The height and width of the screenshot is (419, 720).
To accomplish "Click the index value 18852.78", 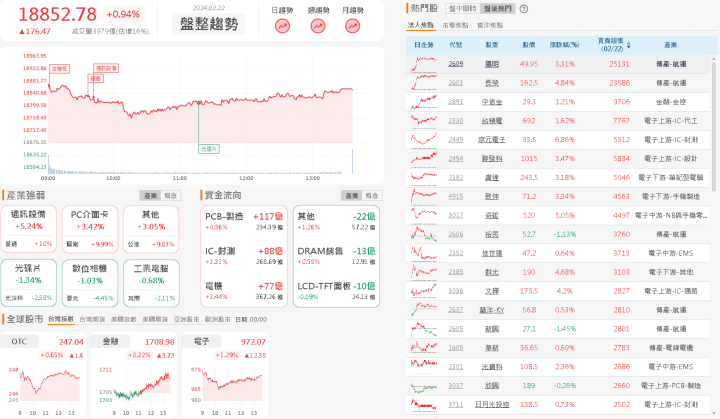I will (x=57, y=14).
